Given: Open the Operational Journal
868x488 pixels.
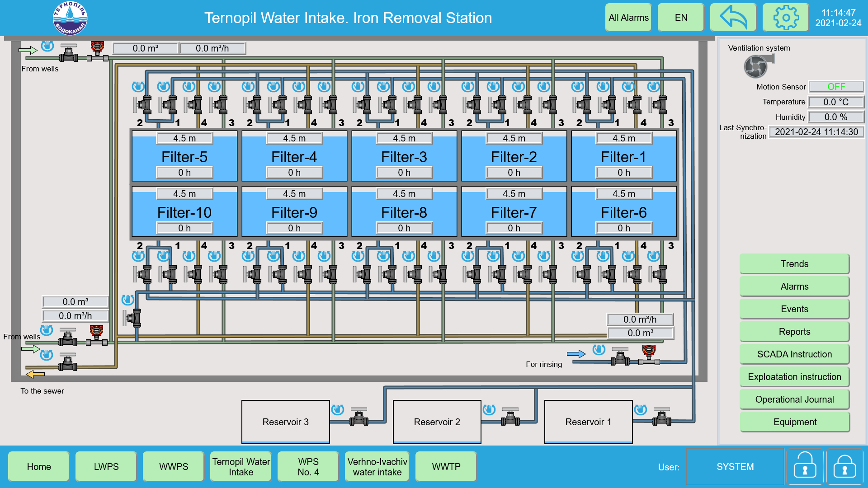Looking at the screenshot, I should [x=794, y=399].
